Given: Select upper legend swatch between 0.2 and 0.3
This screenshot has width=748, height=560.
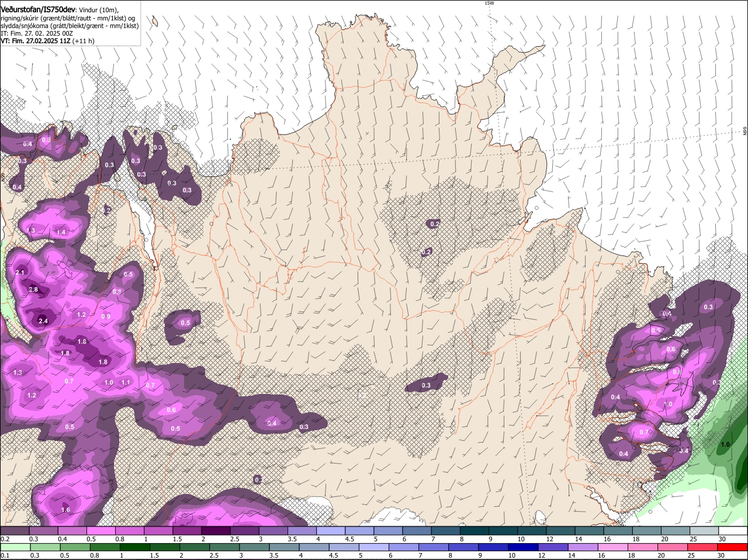Looking at the screenshot, I should tap(15, 530).
